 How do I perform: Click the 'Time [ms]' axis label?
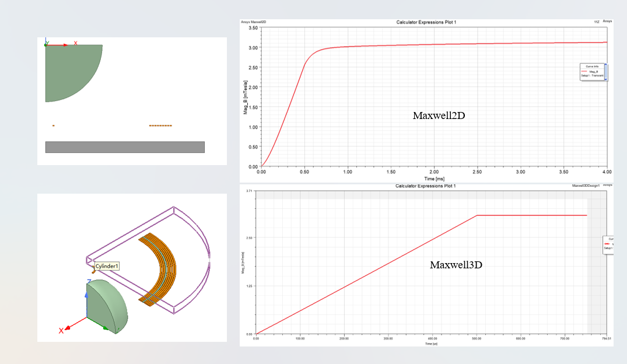point(435,178)
